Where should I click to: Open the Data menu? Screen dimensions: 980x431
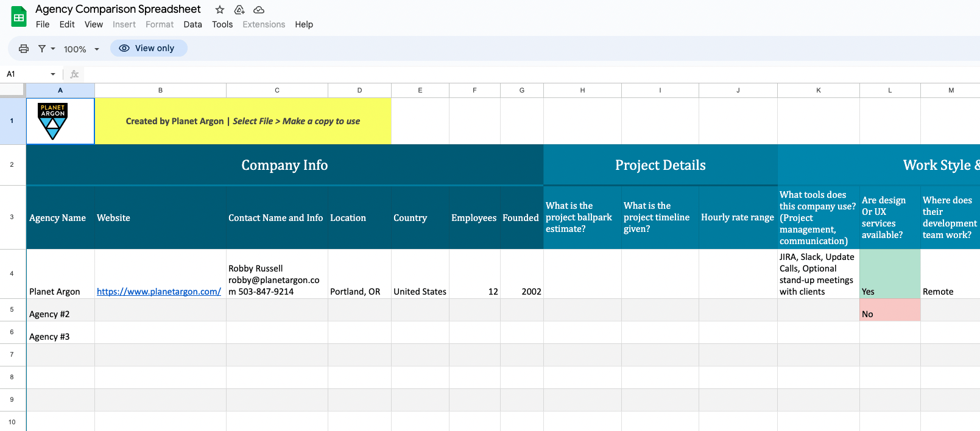click(x=192, y=24)
